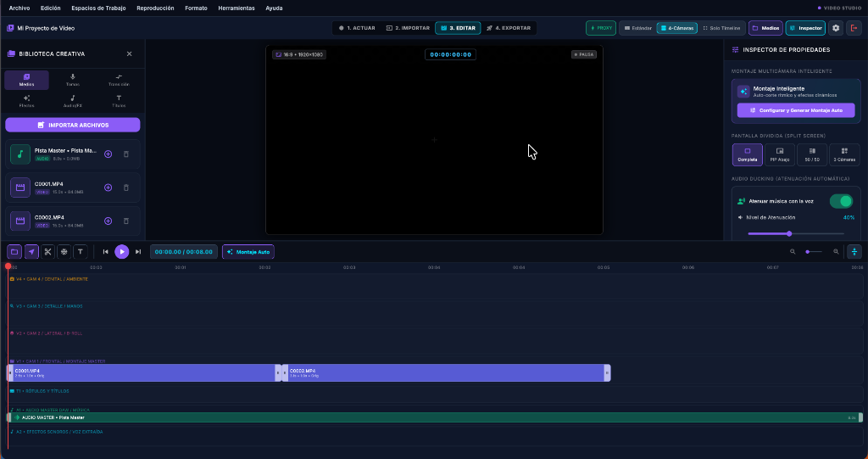868x459 pixels.
Task: Select the T text tool in timeline toolbar
Action: [81, 252]
